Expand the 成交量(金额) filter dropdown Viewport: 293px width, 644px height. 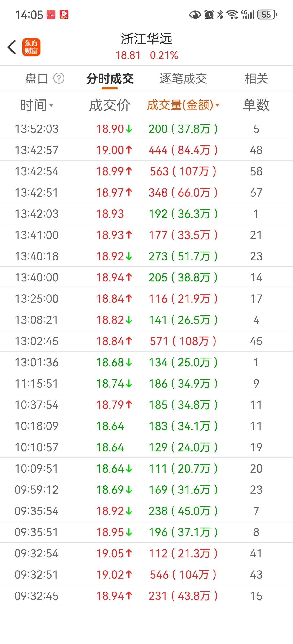183,105
